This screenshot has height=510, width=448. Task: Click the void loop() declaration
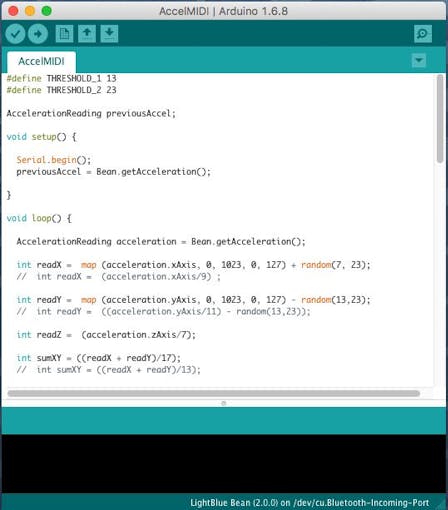coord(39,218)
